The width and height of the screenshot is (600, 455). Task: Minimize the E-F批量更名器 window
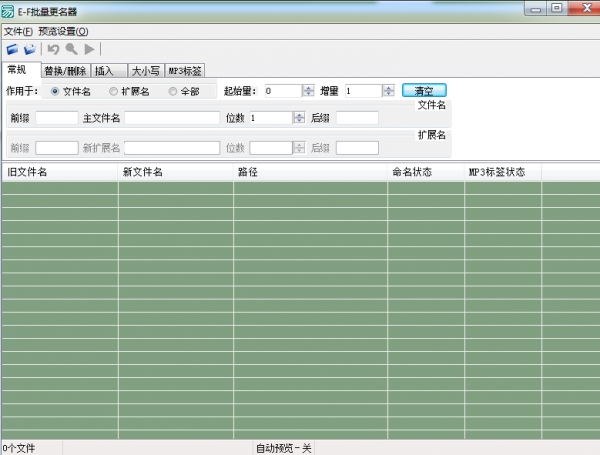[536, 8]
